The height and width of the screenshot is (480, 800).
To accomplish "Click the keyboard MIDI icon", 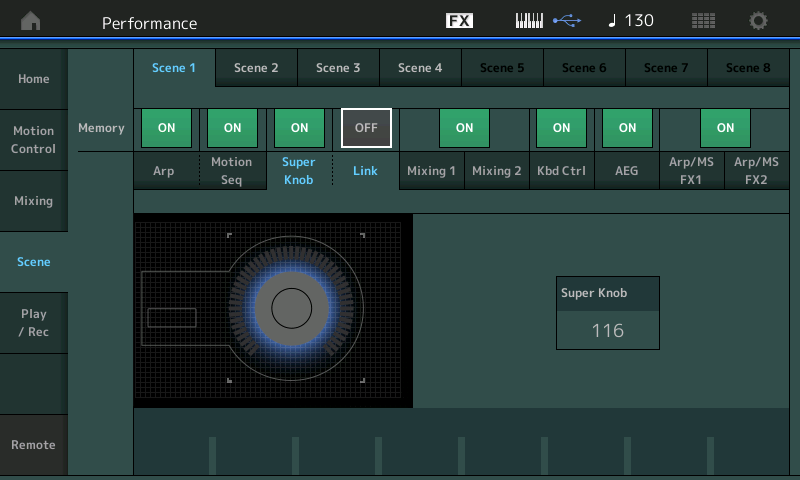I will point(529,21).
